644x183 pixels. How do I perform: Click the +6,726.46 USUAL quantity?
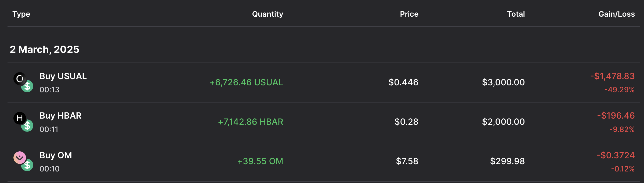tap(246, 82)
